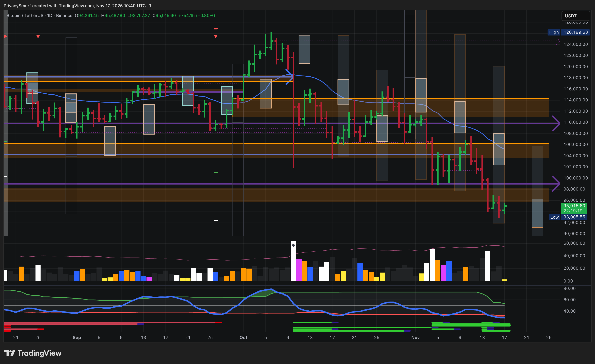
Task: Select the Nov label on the time axis
Action: 415,337
